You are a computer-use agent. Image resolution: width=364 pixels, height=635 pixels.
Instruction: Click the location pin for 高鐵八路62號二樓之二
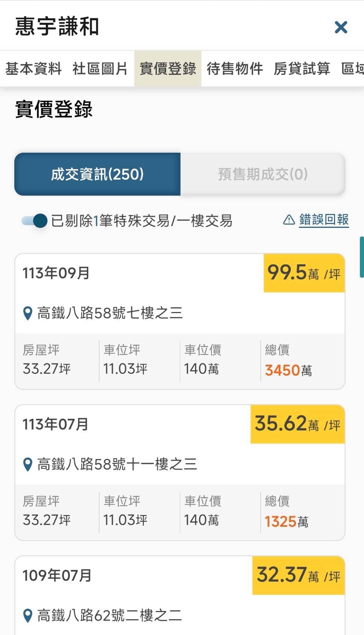coord(27,615)
